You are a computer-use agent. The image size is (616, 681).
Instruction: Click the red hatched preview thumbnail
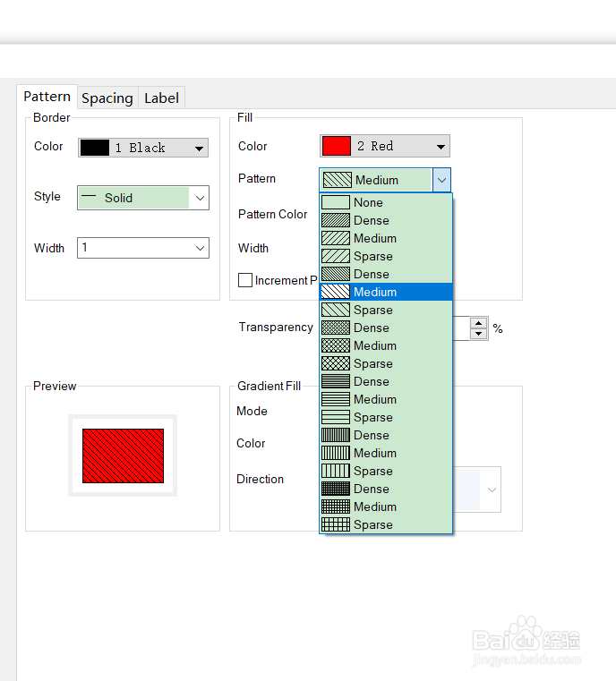[x=123, y=455]
